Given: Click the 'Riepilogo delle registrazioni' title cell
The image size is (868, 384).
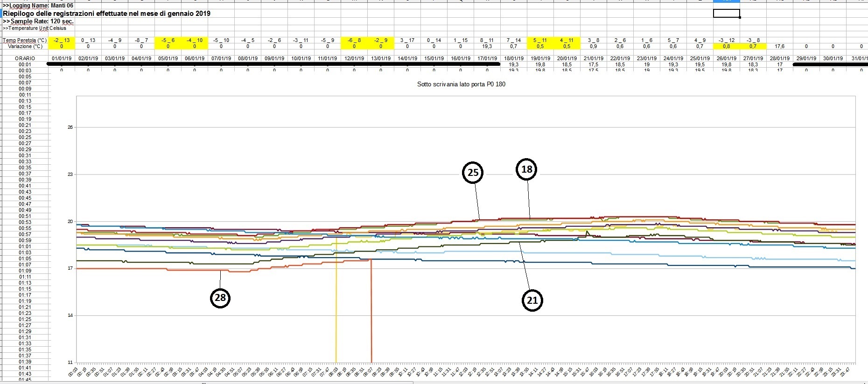Looking at the screenshot, I should [x=106, y=14].
